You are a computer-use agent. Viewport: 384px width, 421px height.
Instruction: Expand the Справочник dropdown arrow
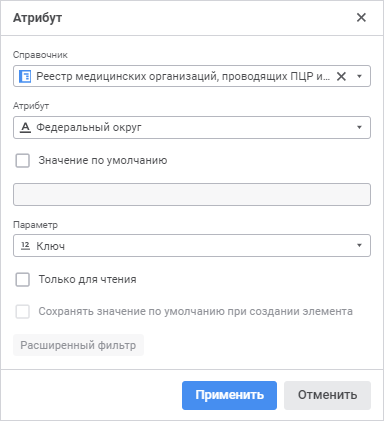click(x=359, y=76)
